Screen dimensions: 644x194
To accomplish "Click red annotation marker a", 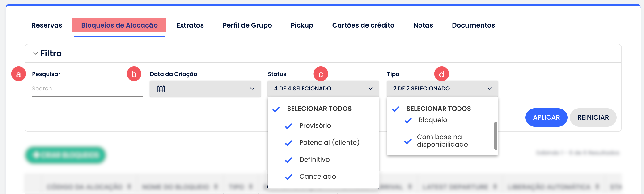I will (x=18, y=74).
